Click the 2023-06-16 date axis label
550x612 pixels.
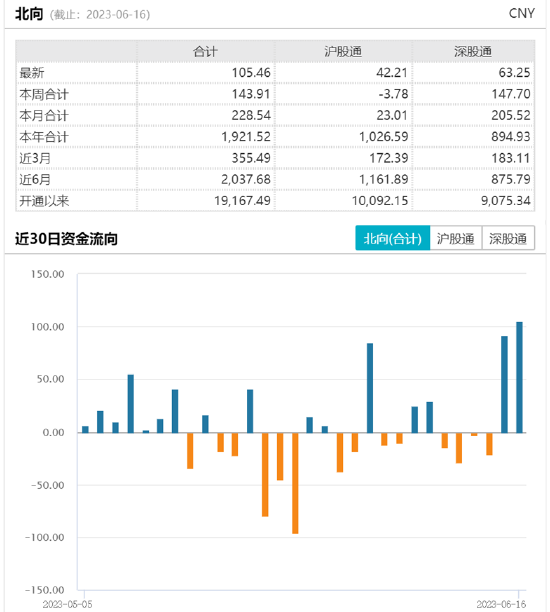coord(502,604)
